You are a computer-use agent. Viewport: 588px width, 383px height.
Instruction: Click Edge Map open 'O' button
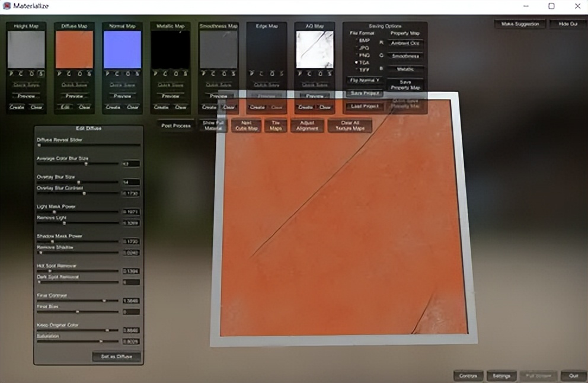click(x=271, y=74)
